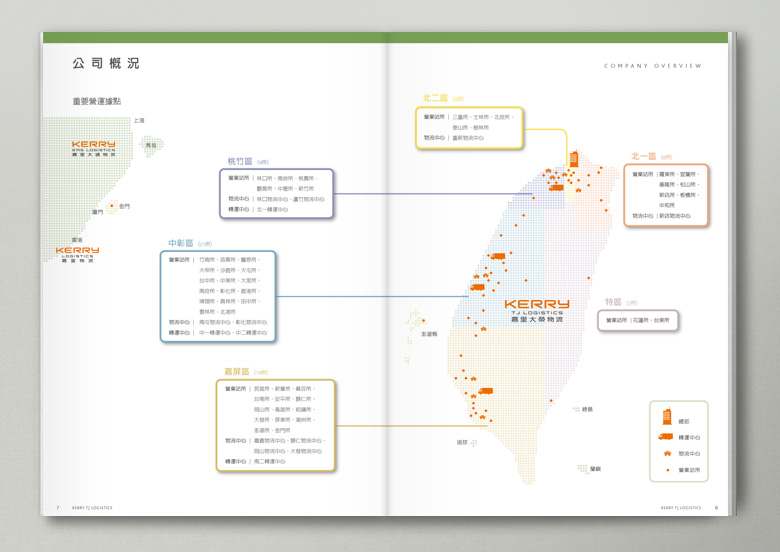780x552 pixels.
Task: Click the Matsu island dotted shape
Action: (151, 146)
